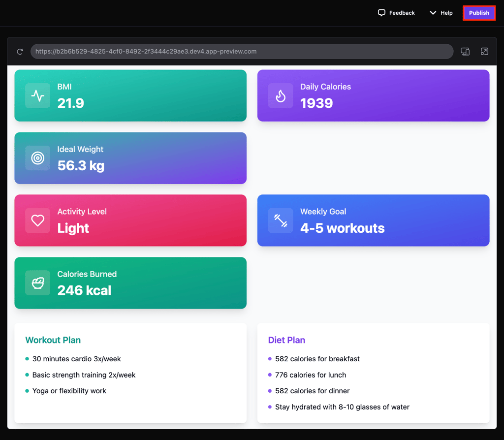Click the Diet Plan heading
This screenshot has height=440, width=504.
286,340
